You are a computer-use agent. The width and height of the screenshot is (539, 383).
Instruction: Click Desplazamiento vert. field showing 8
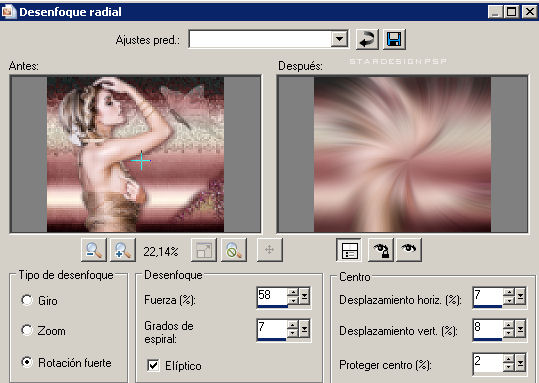[488, 329]
